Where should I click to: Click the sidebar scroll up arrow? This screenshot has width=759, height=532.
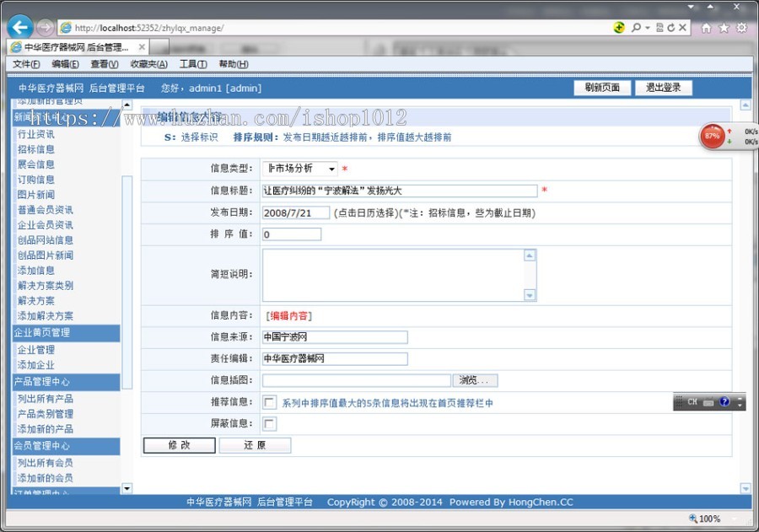[x=126, y=105]
